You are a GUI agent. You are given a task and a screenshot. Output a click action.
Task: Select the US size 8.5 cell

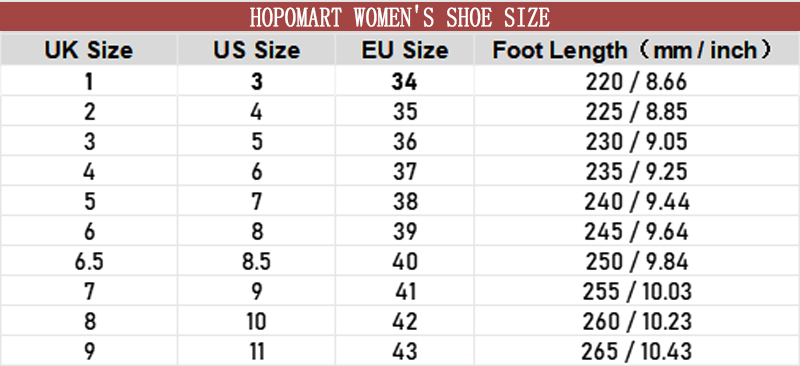point(256,261)
